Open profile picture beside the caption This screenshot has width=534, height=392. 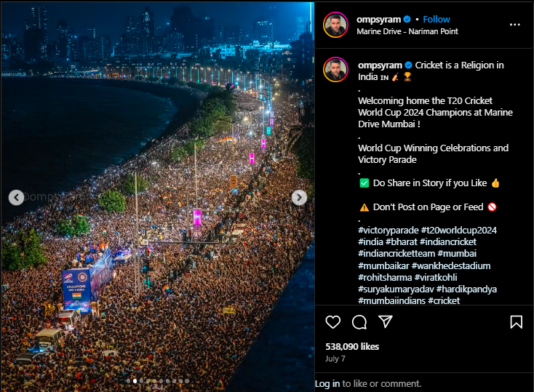(335, 70)
